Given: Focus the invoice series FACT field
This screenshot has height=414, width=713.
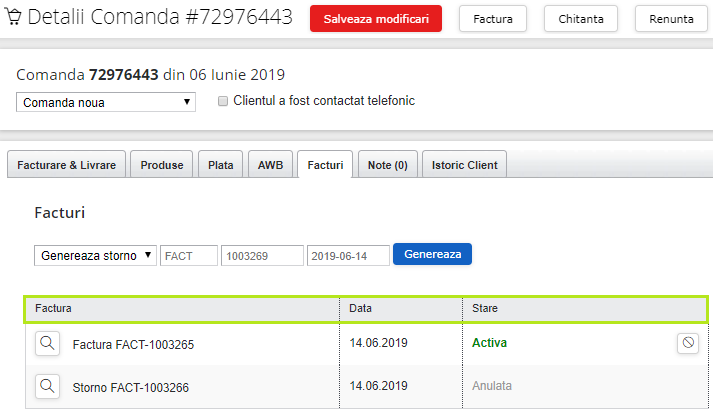Looking at the screenshot, I should (189, 255).
